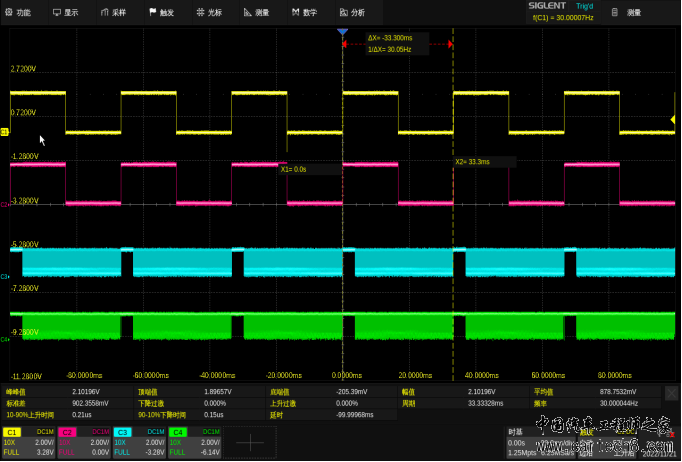Select the 顶端值 top value measurement
Image resolution: width=682 pixels, height=462 pixels.
tap(200, 392)
